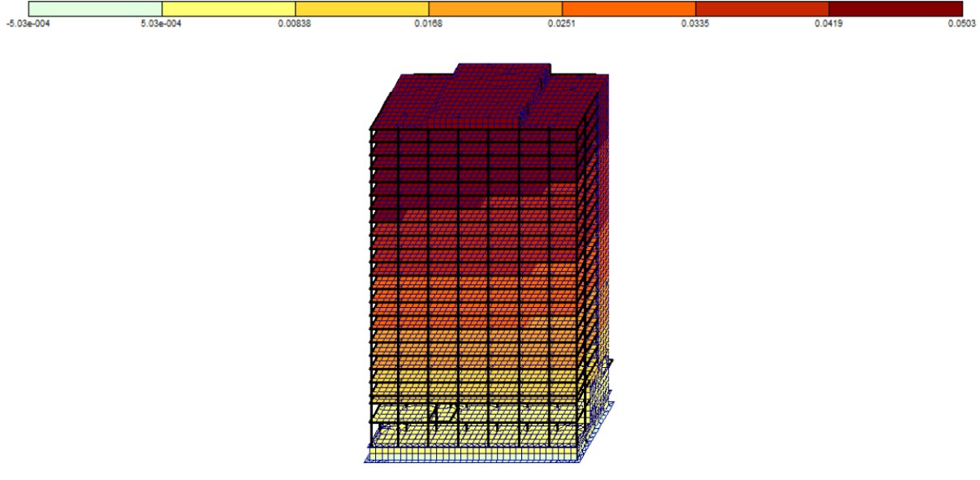The image size is (980, 480).
Task: Click the 0.0335 legend value
Action: 695,24
